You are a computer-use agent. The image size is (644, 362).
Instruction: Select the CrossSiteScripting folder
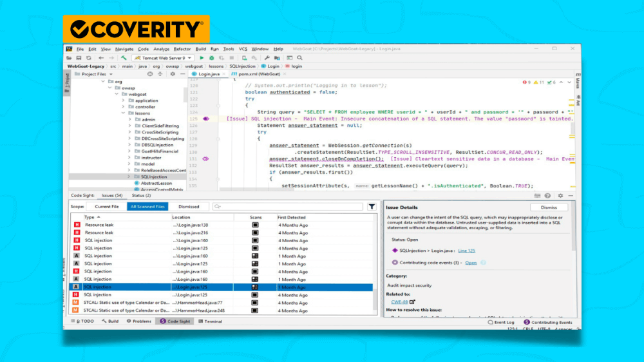point(160,132)
